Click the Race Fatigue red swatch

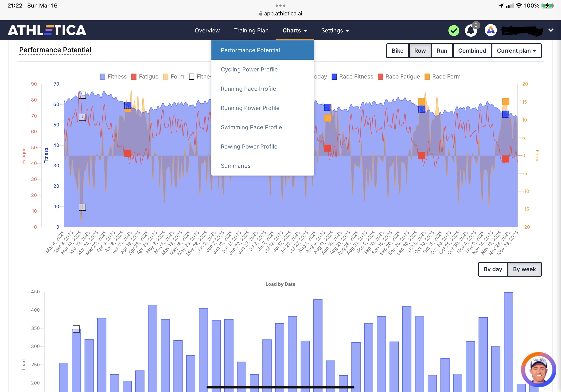380,76
